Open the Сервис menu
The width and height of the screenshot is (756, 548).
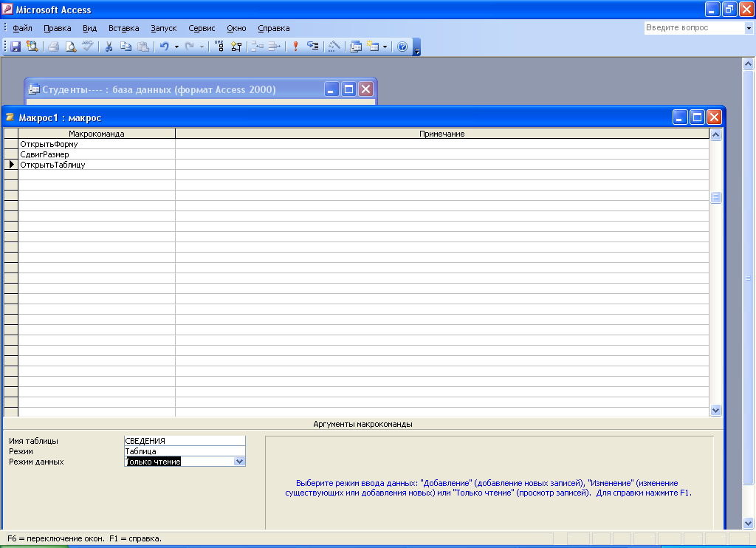202,28
